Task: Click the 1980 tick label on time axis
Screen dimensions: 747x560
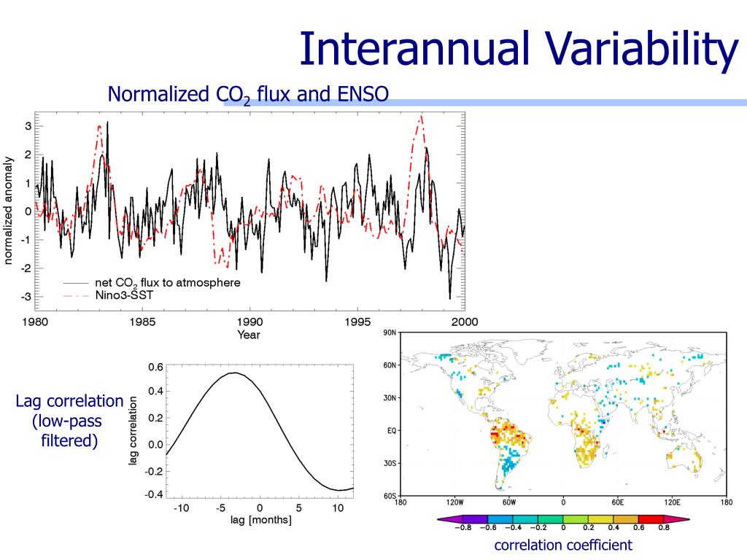Action: tap(35, 322)
